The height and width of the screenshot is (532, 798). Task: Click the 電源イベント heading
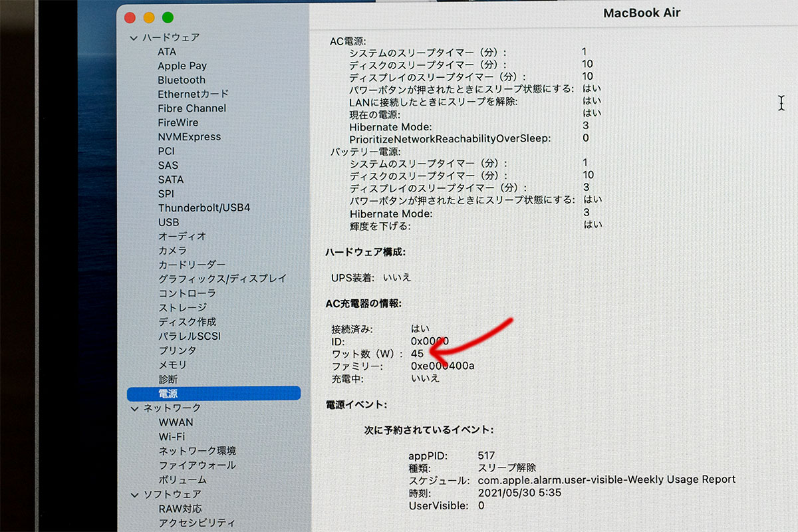356,405
